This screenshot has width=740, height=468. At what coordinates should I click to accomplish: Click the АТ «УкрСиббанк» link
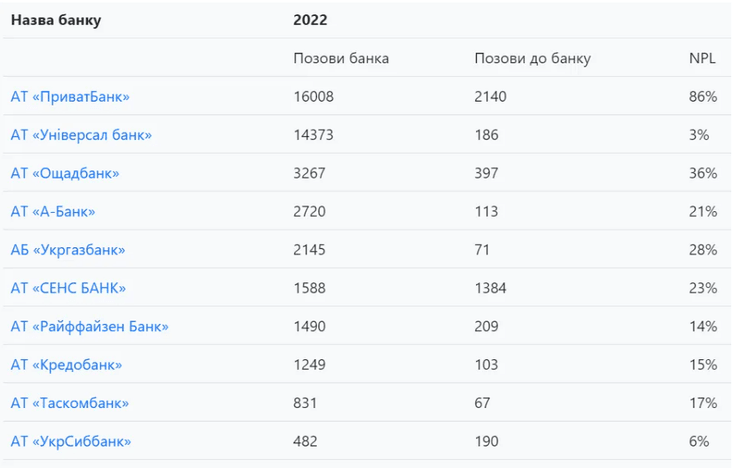click(x=71, y=441)
